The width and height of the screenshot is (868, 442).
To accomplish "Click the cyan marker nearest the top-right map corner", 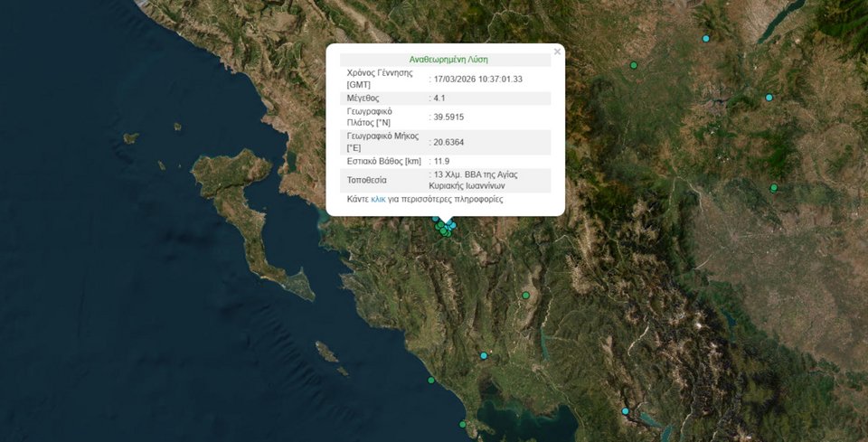I will [x=706, y=39].
